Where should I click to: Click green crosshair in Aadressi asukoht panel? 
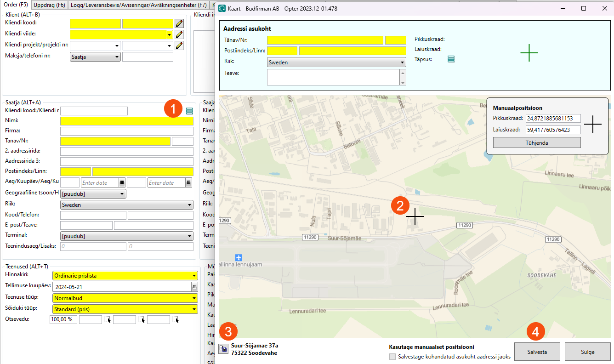(529, 53)
